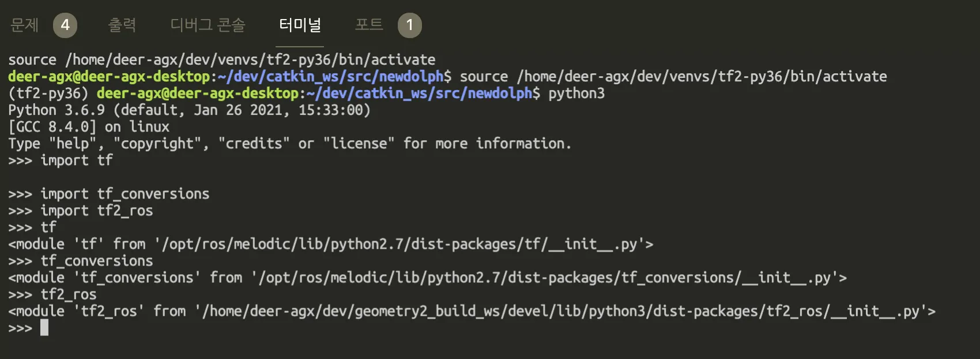This screenshot has width=980, height=359.
Task: Click the activate path on the first terminal line
Action: pos(250,60)
